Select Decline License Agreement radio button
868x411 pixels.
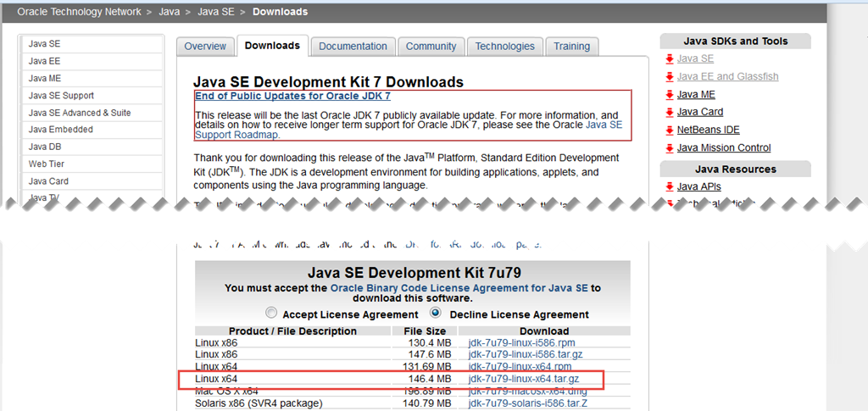[x=437, y=312]
